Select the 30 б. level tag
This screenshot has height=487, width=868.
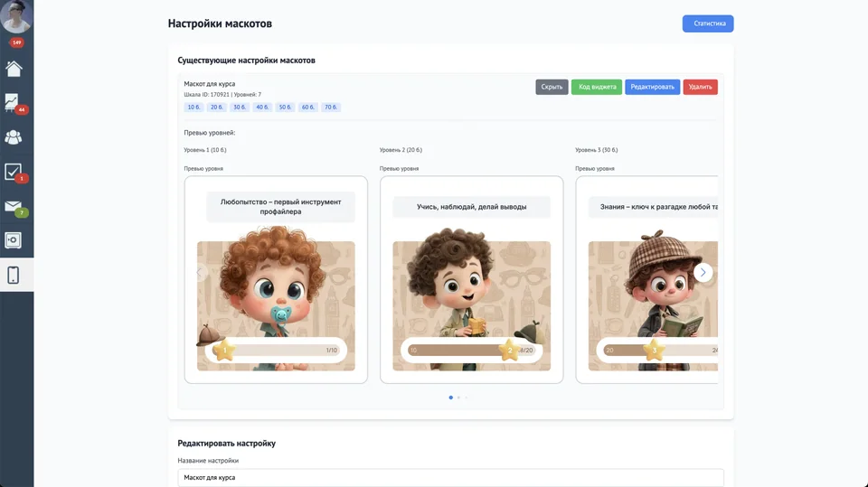(x=239, y=107)
